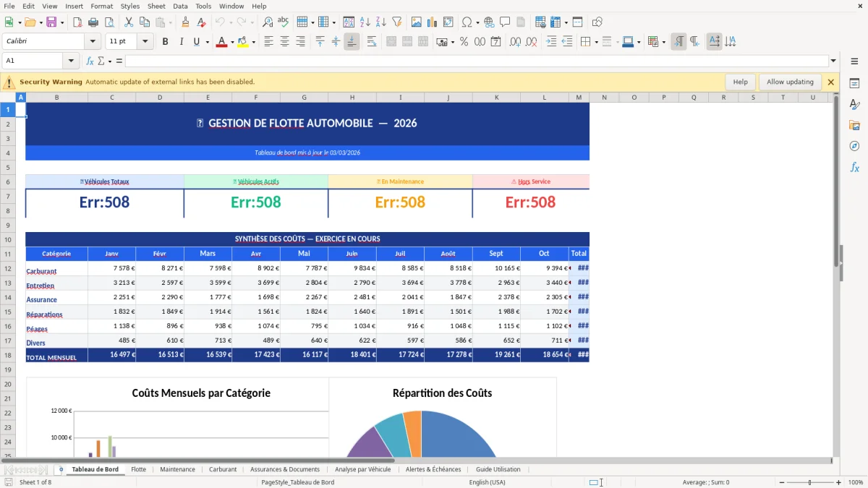
Task: Insert a special character
Action: tap(467, 22)
